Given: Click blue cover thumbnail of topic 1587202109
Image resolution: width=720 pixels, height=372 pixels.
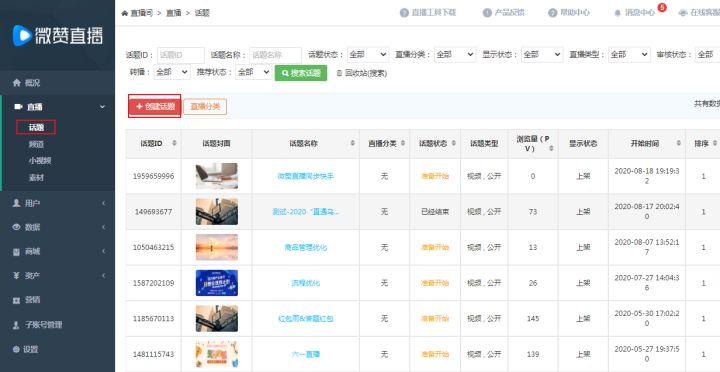Looking at the screenshot, I should tap(217, 283).
